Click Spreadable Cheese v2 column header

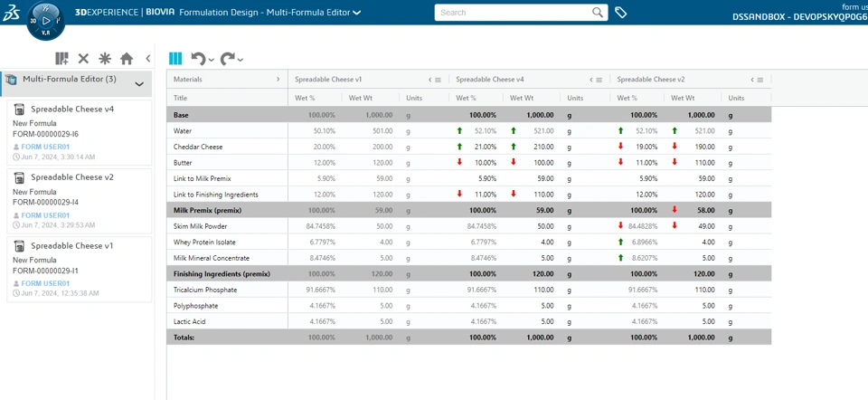click(x=651, y=80)
